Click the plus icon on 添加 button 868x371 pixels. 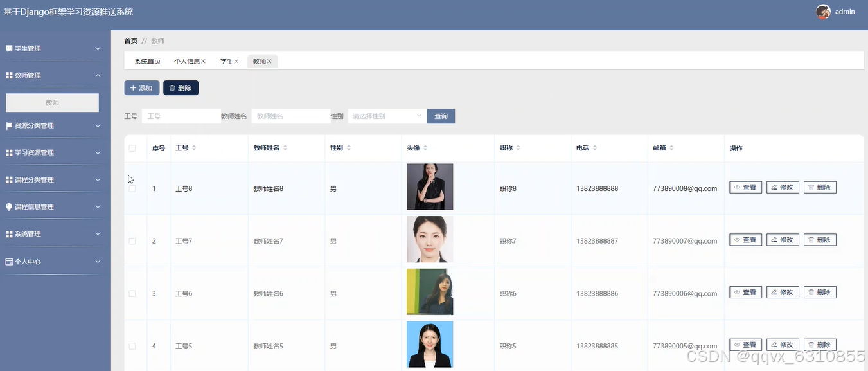(x=133, y=87)
